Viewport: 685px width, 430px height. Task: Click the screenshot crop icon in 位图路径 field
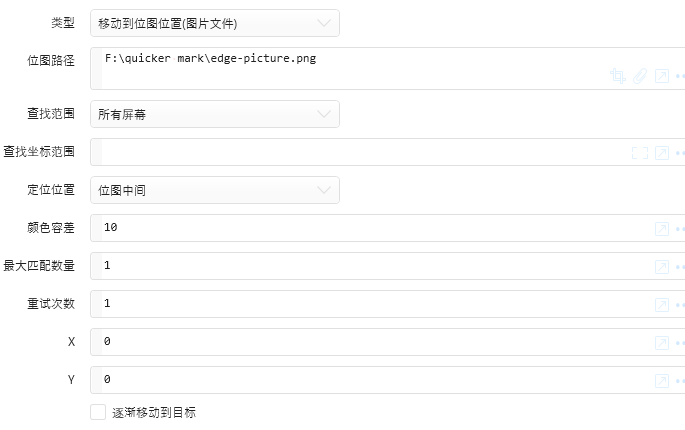(618, 76)
